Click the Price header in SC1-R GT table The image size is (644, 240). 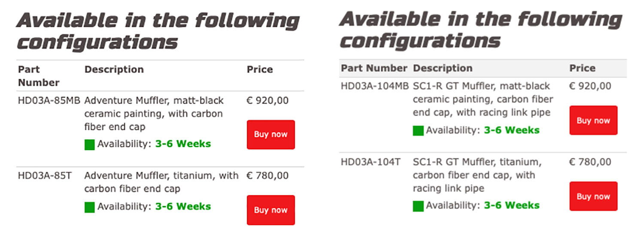click(x=583, y=68)
